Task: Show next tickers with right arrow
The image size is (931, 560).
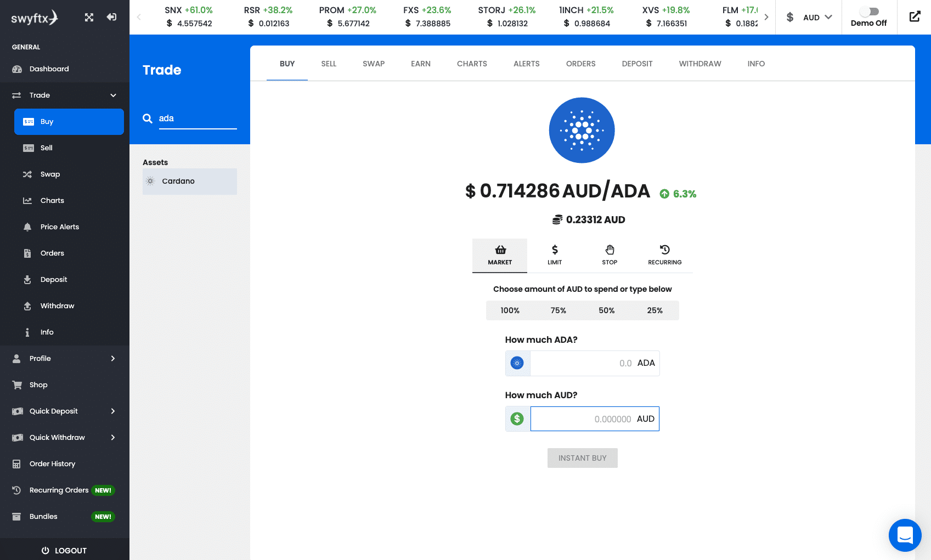Action: coord(766,17)
